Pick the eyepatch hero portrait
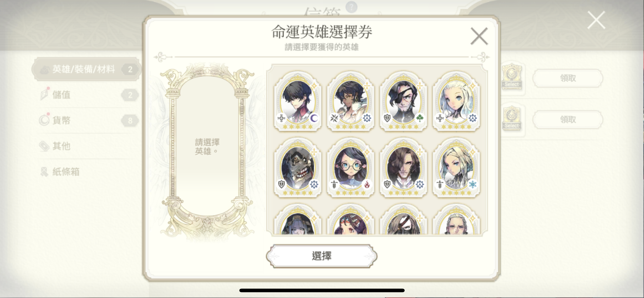This screenshot has height=298, width=644. point(403,101)
